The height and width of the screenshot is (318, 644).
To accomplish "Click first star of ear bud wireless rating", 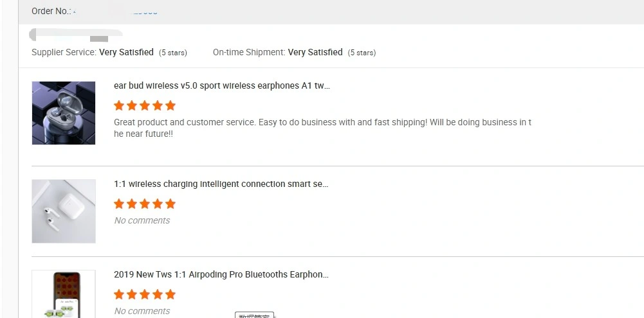I will click(119, 105).
